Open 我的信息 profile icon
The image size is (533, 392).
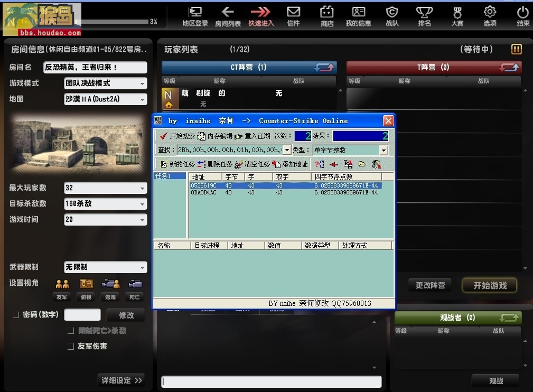tap(358, 16)
